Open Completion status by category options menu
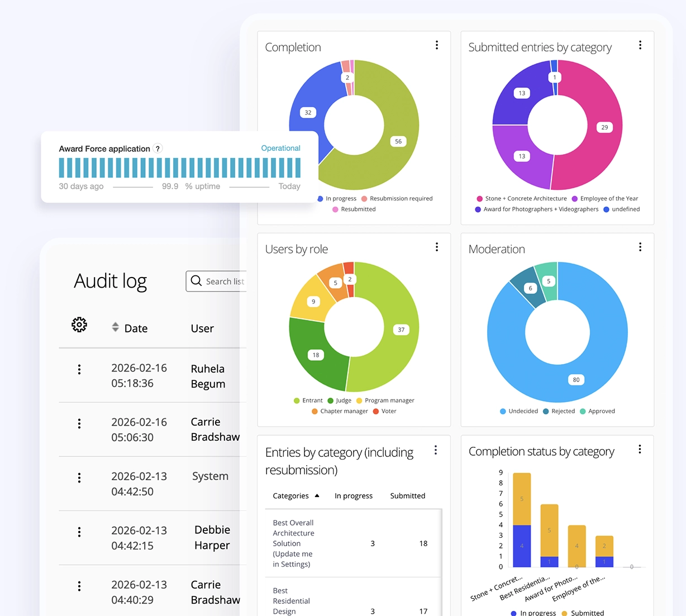The height and width of the screenshot is (616, 686). point(640,449)
